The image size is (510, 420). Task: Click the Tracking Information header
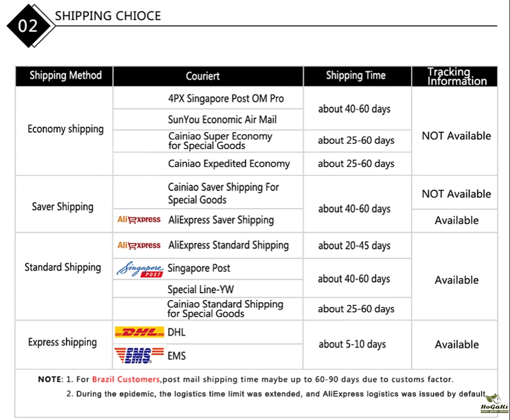pos(456,76)
